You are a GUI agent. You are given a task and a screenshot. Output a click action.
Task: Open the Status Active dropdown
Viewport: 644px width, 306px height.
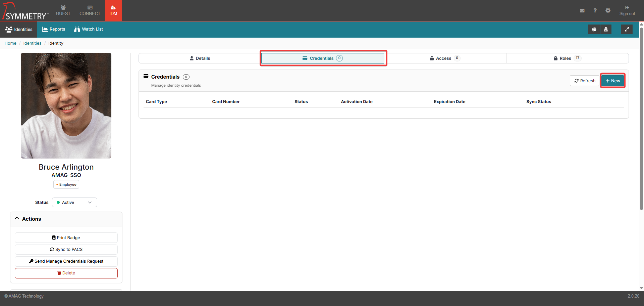[x=74, y=203]
